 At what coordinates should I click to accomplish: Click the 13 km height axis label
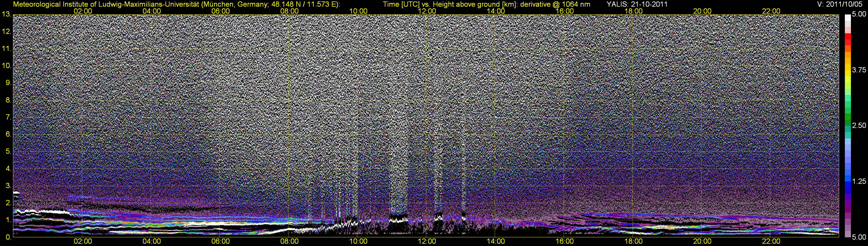tap(7, 14)
